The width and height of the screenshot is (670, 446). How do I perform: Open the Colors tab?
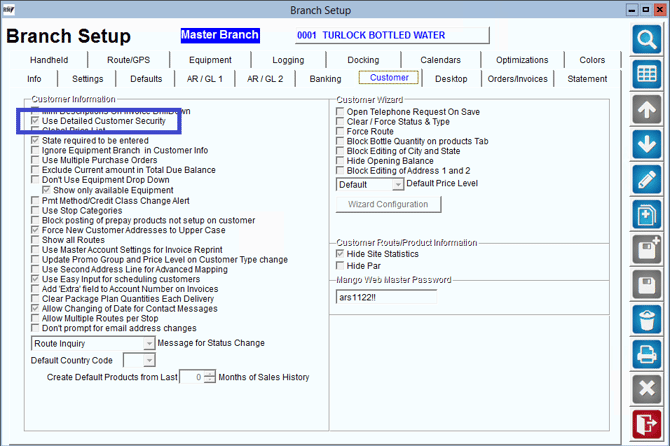592,60
